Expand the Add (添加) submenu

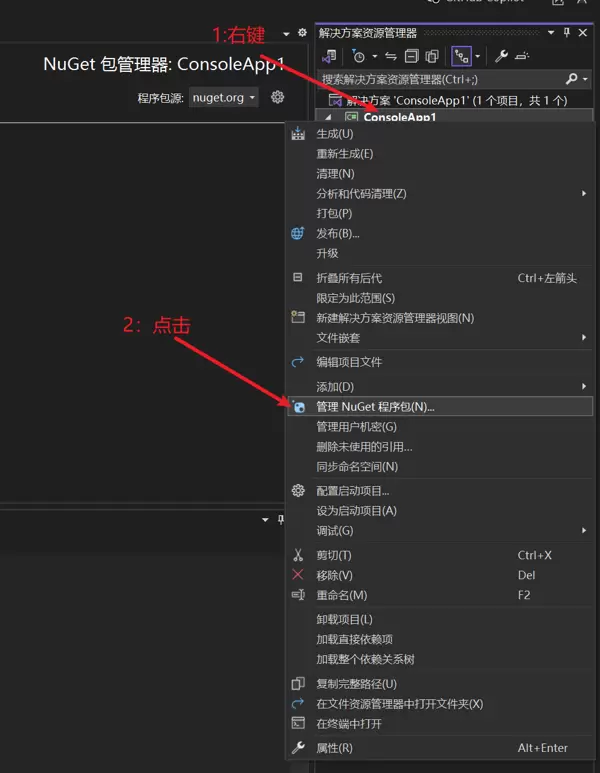click(x=335, y=386)
